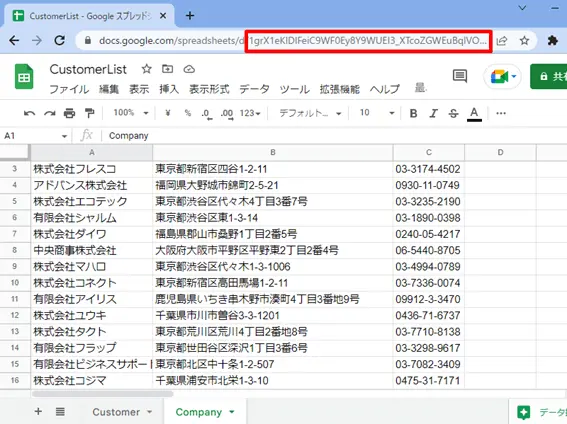Open the 100% zoom dropdown
Screen dimensions: 567x424
click(x=131, y=113)
